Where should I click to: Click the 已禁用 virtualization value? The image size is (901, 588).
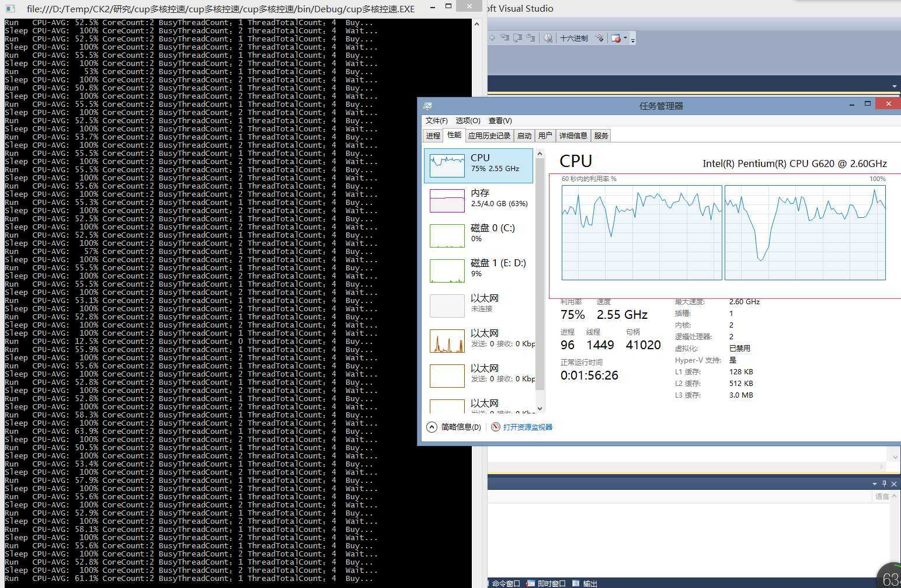pyautogui.click(x=740, y=348)
